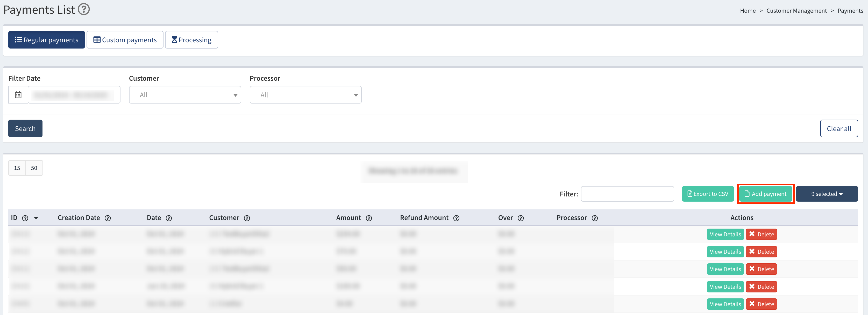Viewport: 868px width, 315px height.
Task: Click the ID column sort arrow
Action: click(x=36, y=218)
